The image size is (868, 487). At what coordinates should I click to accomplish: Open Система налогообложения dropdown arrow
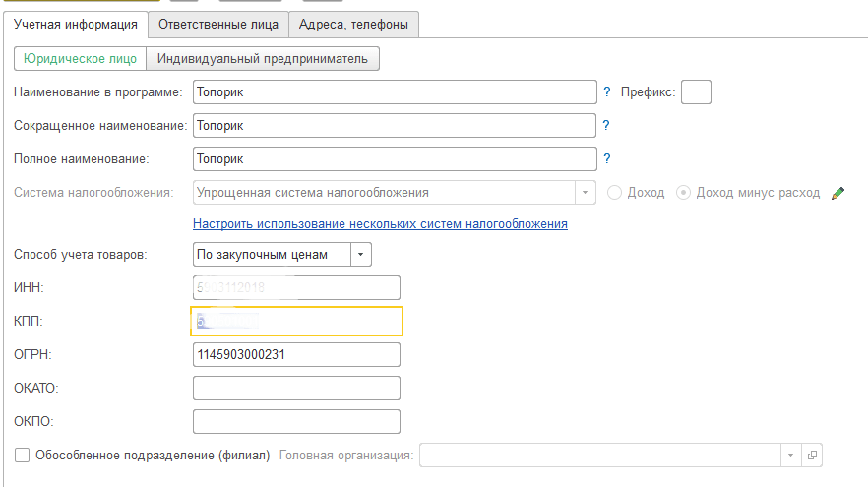coord(586,193)
